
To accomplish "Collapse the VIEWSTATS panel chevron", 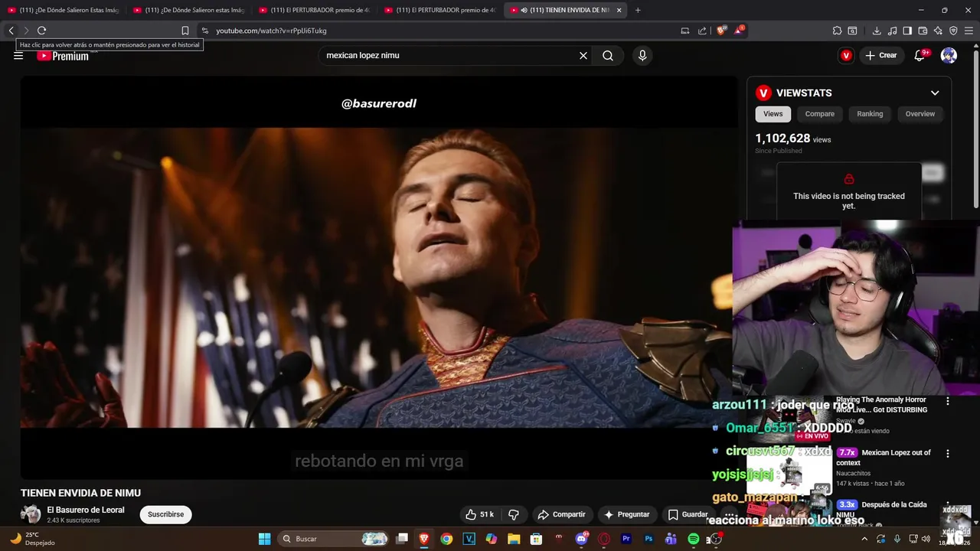I will coord(935,93).
